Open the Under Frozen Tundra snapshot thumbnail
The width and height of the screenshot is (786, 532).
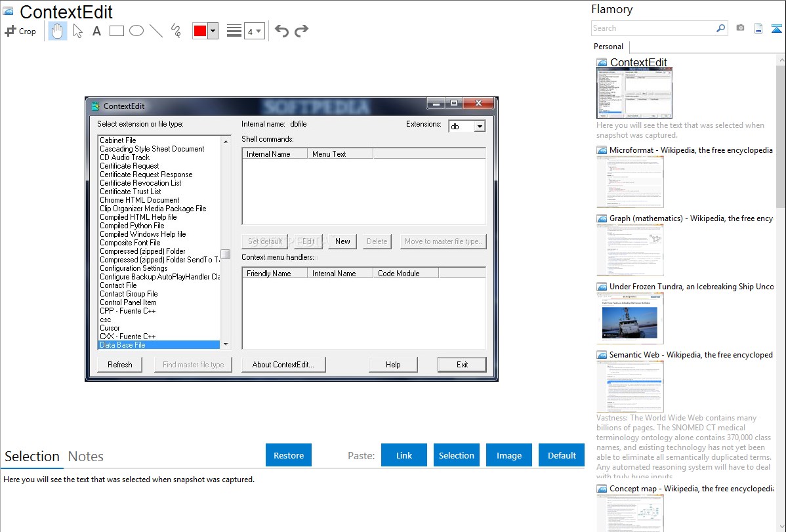point(630,318)
